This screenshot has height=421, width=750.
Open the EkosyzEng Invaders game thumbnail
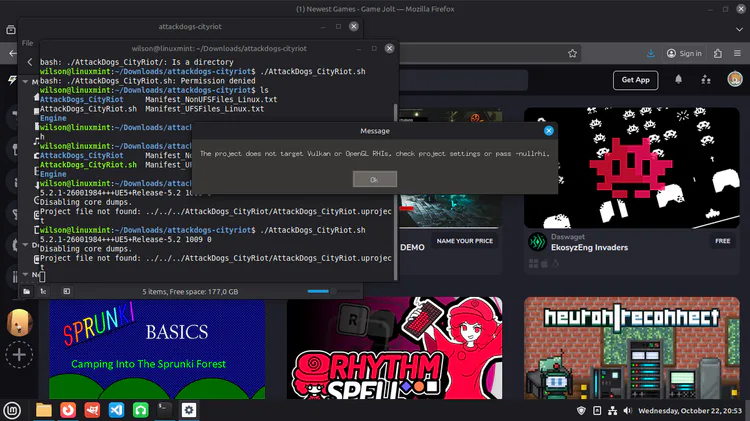tap(632, 168)
